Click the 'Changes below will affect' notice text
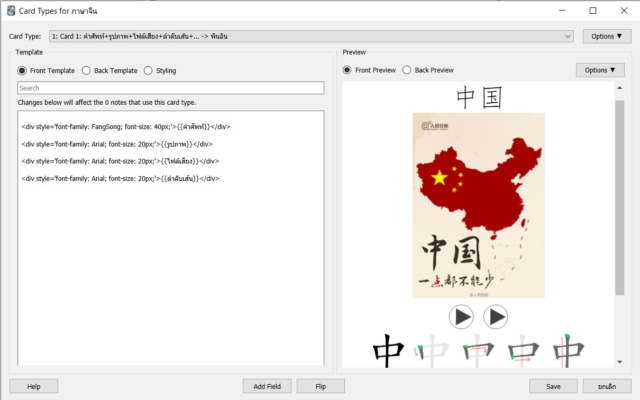Image resolution: width=640 pixels, height=400 pixels. pyautogui.click(x=107, y=102)
